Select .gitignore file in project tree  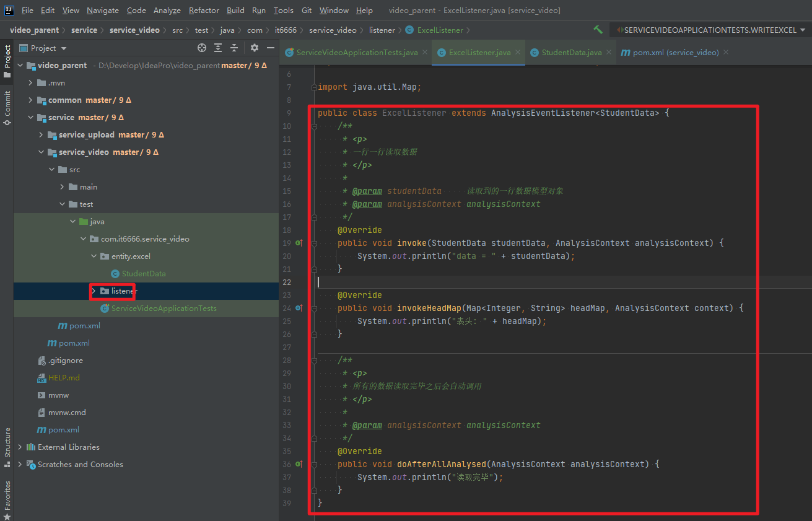coord(66,360)
